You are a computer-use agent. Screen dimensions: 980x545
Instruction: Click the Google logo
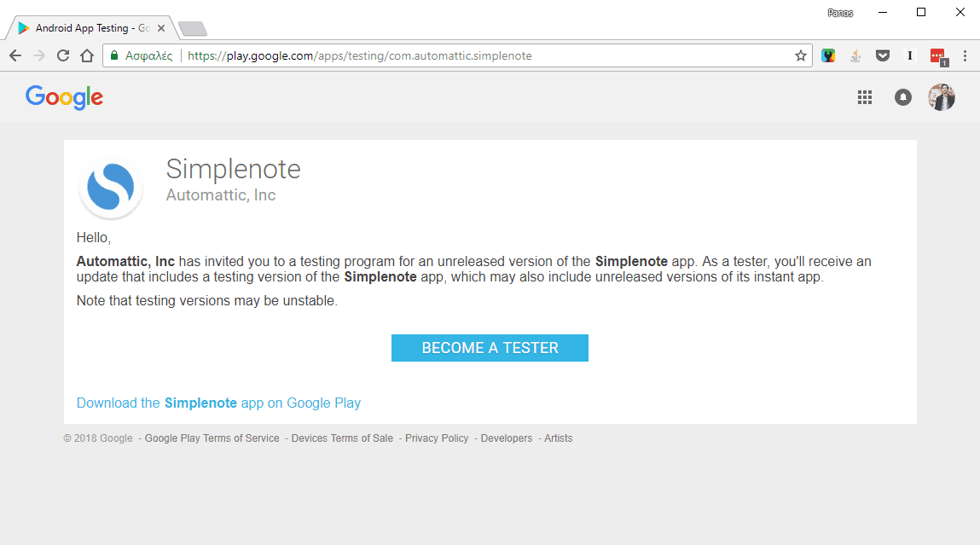point(64,97)
